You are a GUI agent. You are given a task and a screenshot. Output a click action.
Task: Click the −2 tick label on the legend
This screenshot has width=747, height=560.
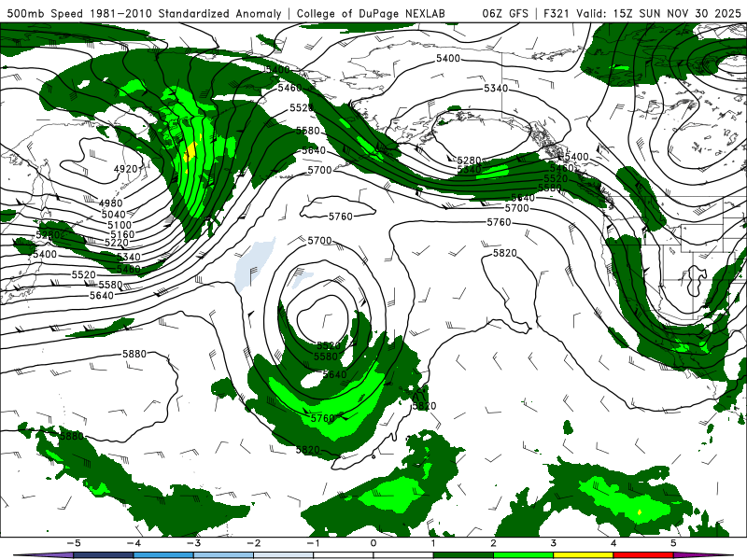click(253, 543)
